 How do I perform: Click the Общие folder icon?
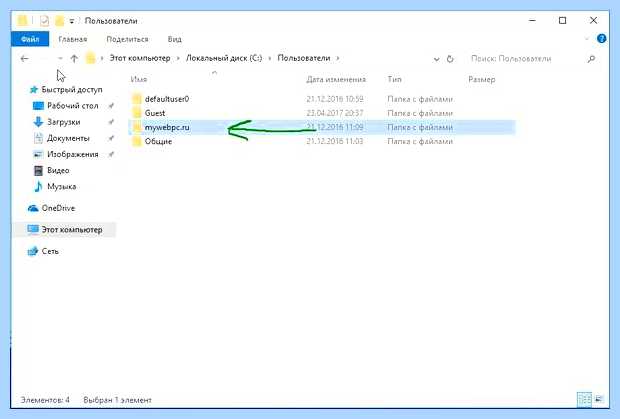[x=137, y=142]
